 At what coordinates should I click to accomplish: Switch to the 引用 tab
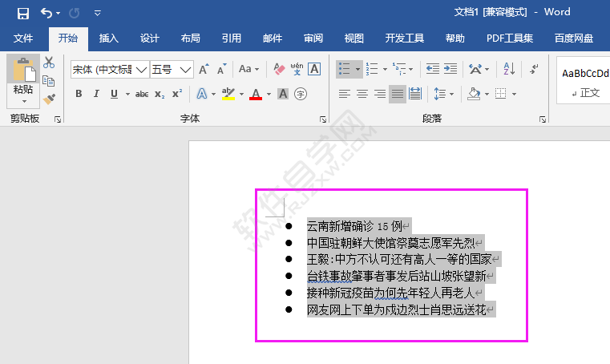click(231, 38)
